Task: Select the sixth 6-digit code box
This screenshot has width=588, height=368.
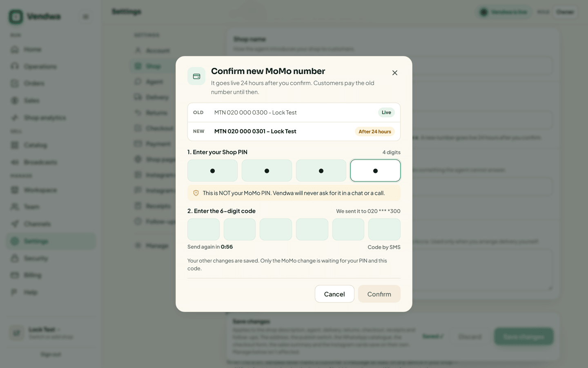Action: 384,229
